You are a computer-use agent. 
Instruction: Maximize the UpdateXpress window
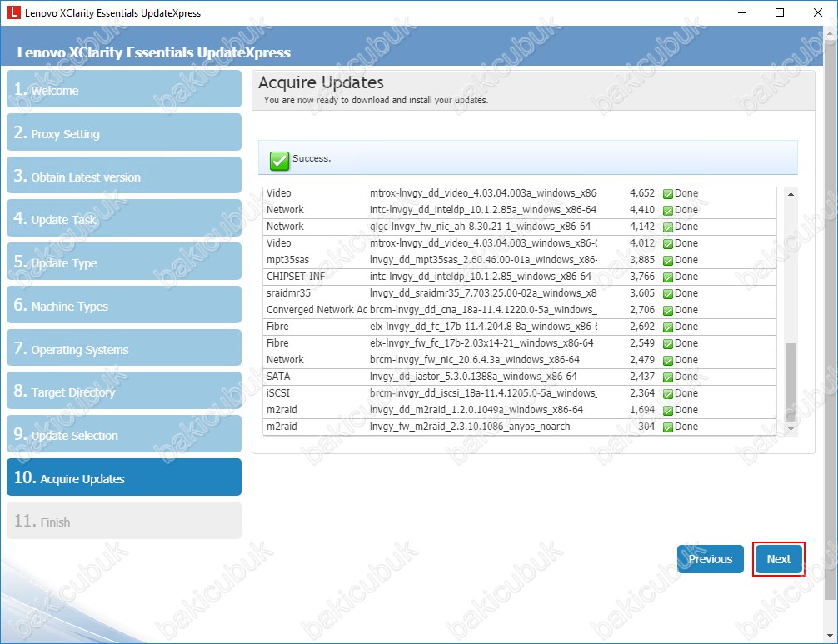pos(780,12)
